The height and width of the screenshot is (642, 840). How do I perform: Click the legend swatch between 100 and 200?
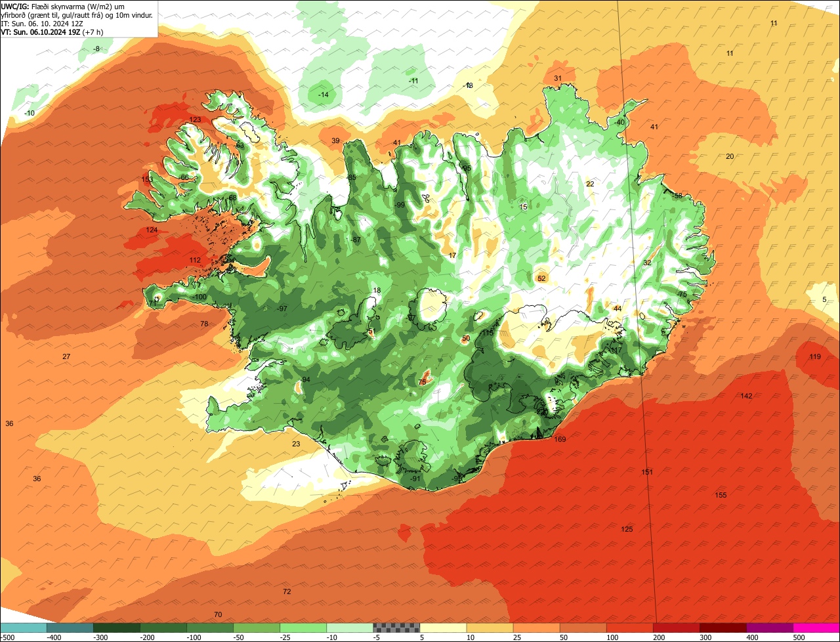(x=630, y=628)
